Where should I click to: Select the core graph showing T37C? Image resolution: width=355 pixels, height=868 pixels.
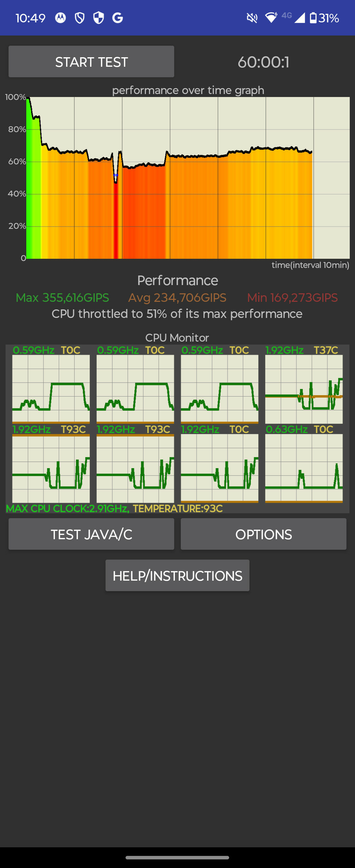tap(304, 389)
